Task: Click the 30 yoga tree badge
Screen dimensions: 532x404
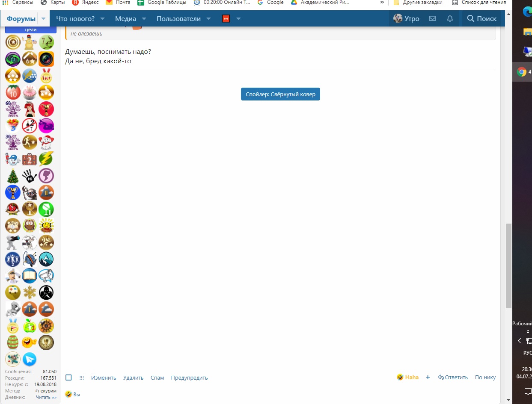Action: (x=13, y=142)
